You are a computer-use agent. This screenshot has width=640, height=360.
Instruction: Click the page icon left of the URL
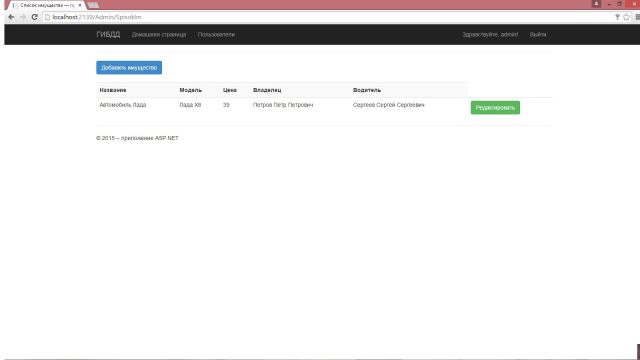point(47,17)
